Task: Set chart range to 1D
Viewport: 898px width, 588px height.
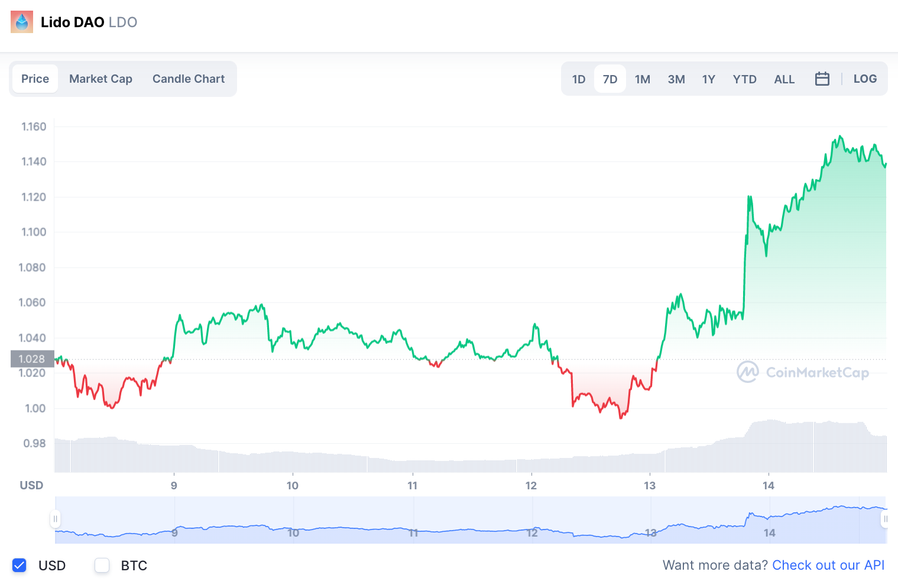Action: coord(579,79)
